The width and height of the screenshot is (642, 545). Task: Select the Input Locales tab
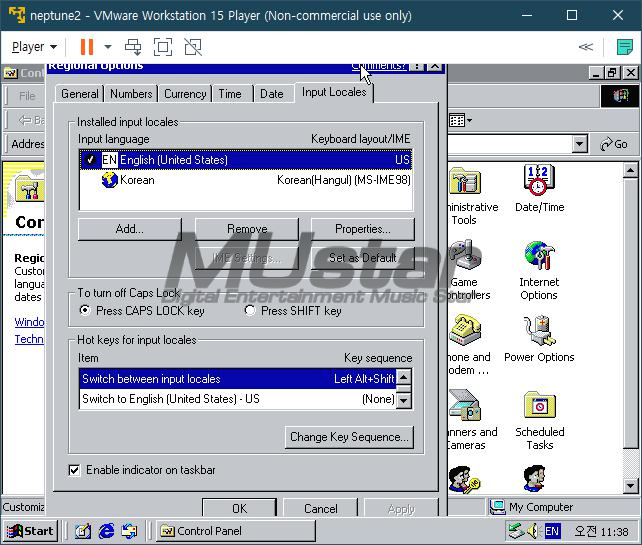(334, 92)
